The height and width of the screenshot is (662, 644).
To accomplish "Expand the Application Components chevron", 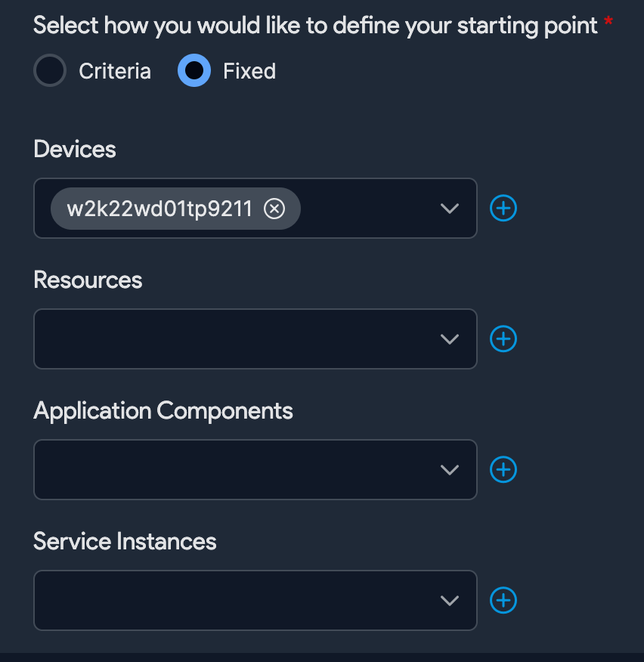I will 450,470.
